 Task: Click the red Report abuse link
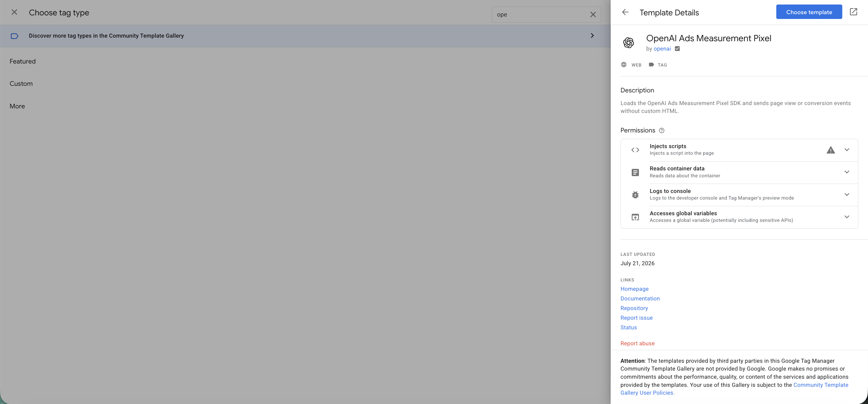pyautogui.click(x=637, y=343)
